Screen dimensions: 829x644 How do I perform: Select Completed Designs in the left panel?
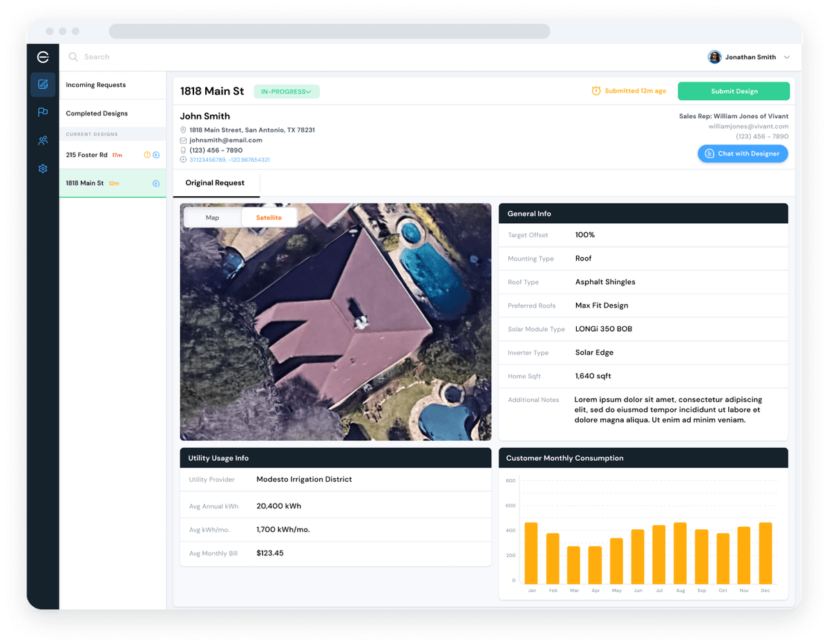click(97, 113)
